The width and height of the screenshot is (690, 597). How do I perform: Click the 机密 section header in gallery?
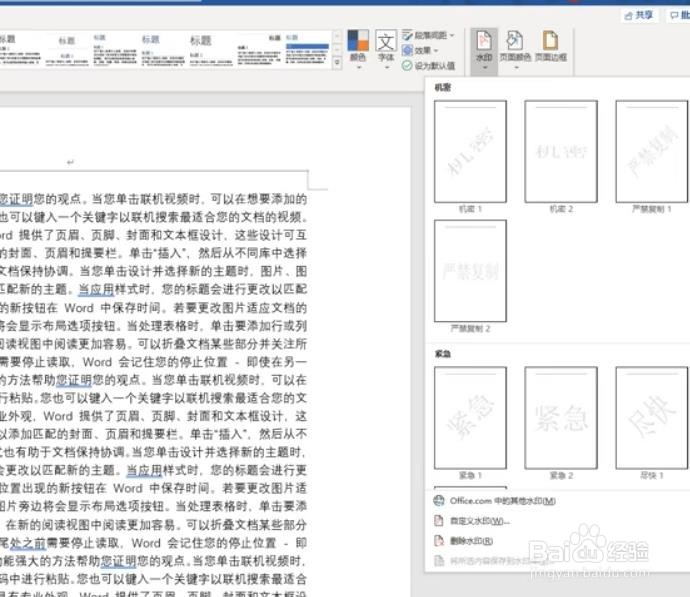tap(443, 88)
